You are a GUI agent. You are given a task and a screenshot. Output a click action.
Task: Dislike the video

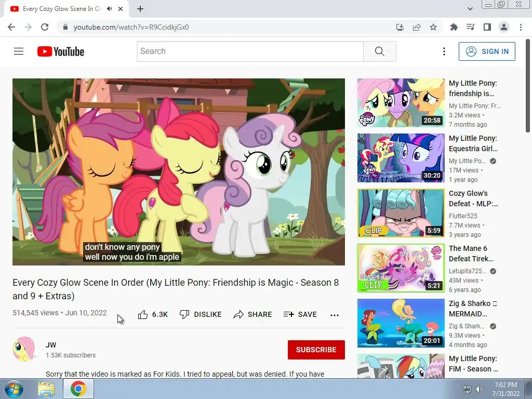point(201,314)
